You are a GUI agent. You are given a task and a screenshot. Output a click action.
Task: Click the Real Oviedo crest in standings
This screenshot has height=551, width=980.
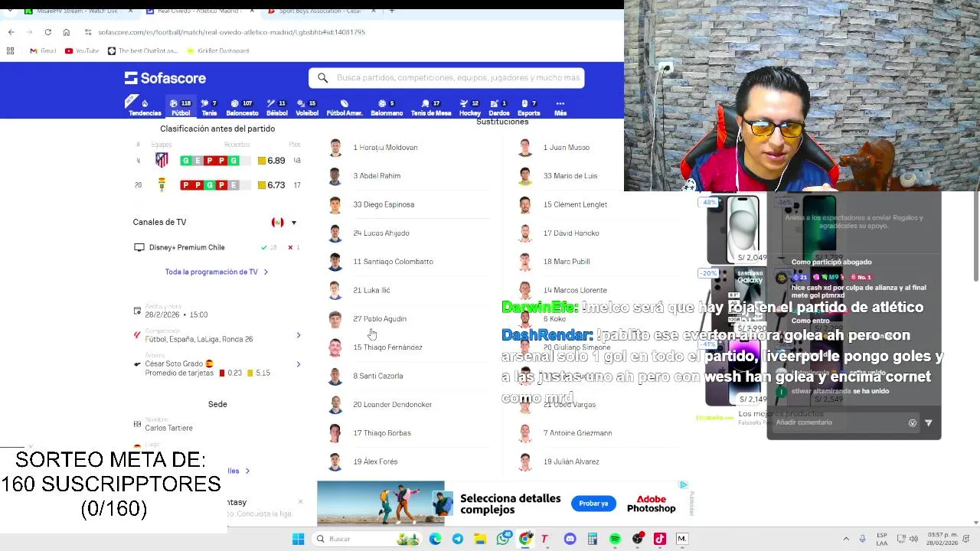(x=162, y=184)
